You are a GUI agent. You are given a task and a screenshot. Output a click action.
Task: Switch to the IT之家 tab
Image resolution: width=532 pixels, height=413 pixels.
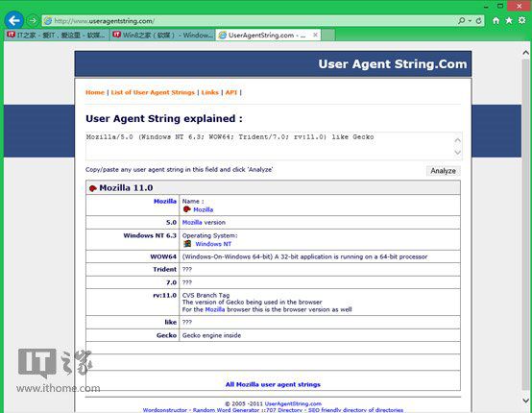57,35
